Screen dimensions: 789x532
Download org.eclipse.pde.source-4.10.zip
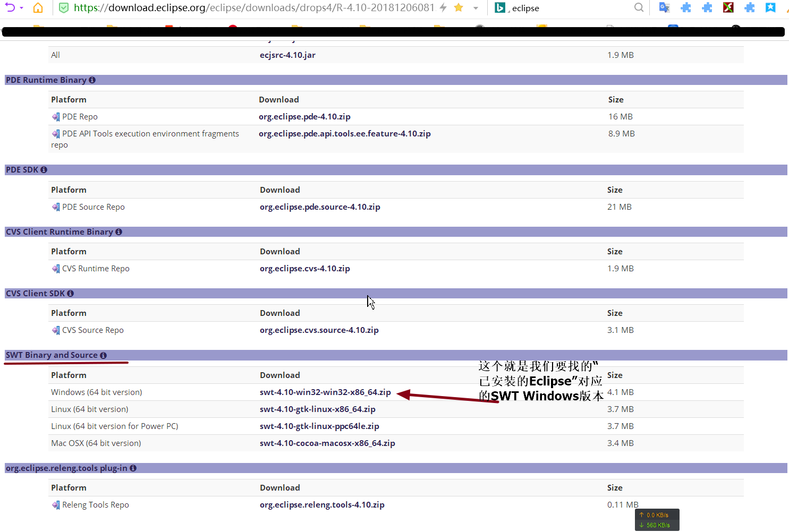click(x=320, y=207)
